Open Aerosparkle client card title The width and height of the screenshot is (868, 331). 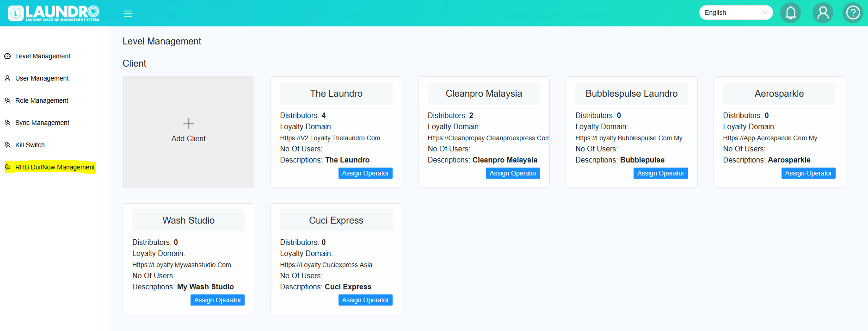click(x=779, y=94)
